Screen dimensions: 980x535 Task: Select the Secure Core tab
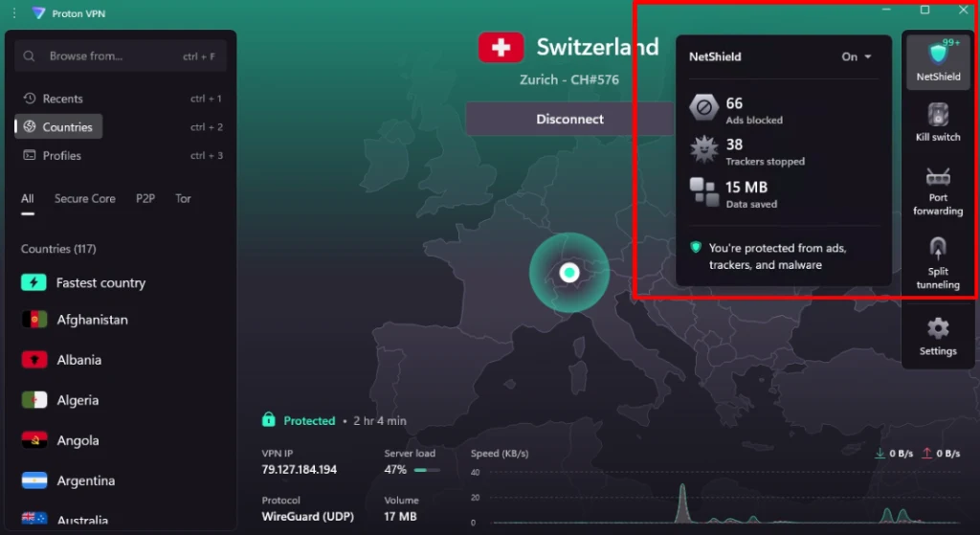point(84,199)
